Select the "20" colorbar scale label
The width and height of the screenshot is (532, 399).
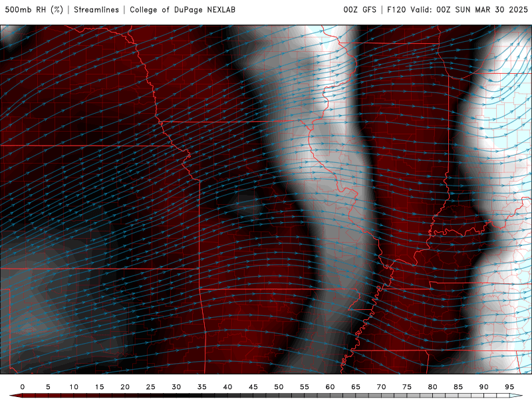tap(125, 387)
